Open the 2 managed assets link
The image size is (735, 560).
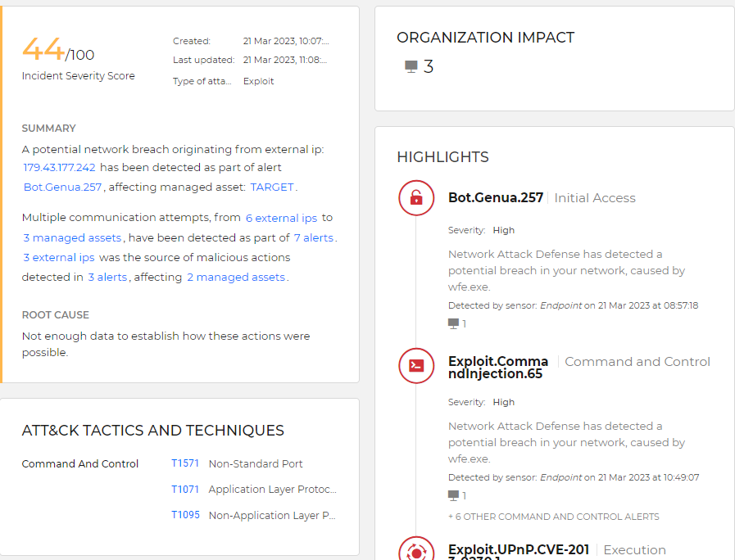(x=235, y=277)
